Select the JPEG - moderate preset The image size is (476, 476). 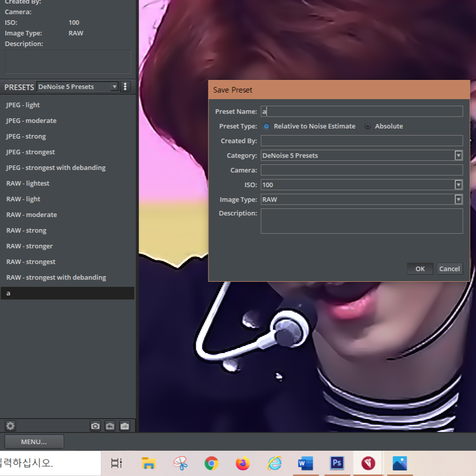(67, 120)
